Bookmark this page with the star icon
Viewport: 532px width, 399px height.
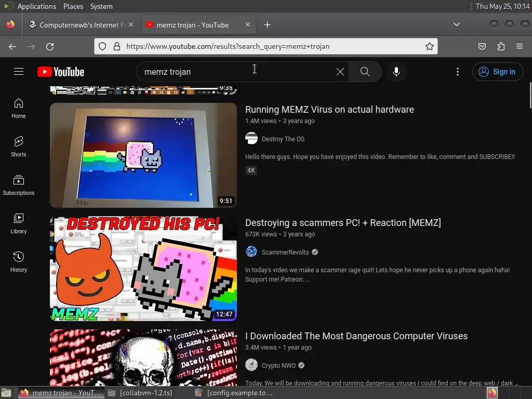coord(430,46)
